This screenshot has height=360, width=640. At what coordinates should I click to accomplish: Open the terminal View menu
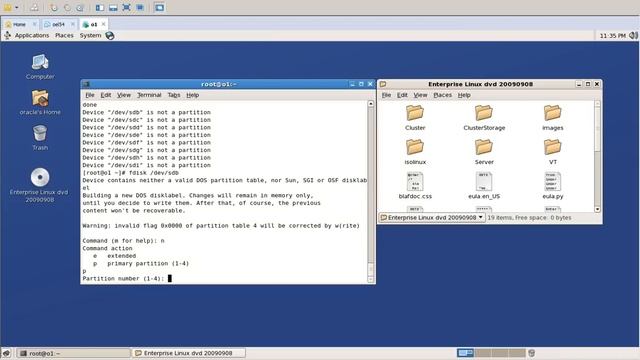tap(124, 95)
